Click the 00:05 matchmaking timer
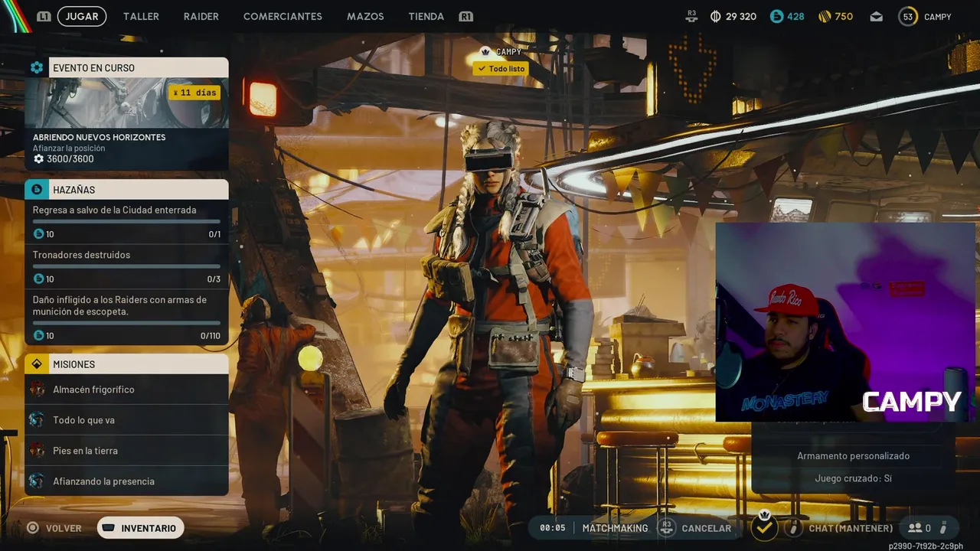The height and width of the screenshot is (551, 980). tap(552, 528)
